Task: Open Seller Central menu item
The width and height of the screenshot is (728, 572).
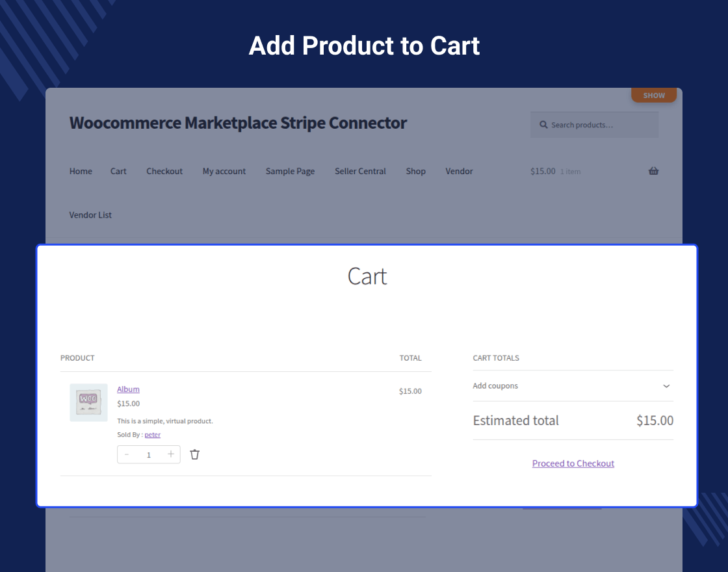Action: pyautogui.click(x=360, y=172)
